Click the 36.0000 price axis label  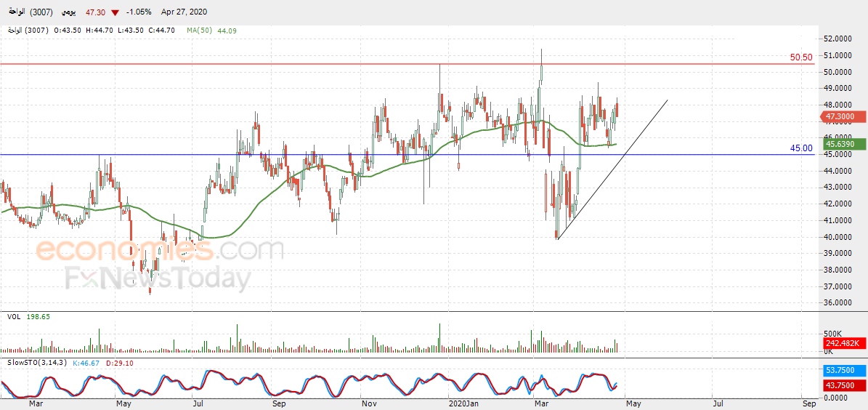[837, 303]
